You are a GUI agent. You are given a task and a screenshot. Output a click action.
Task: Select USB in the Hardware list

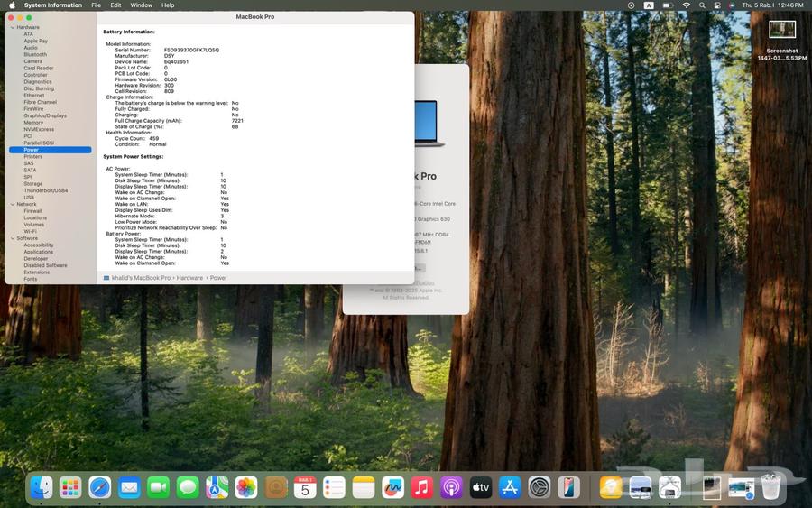[29, 198]
